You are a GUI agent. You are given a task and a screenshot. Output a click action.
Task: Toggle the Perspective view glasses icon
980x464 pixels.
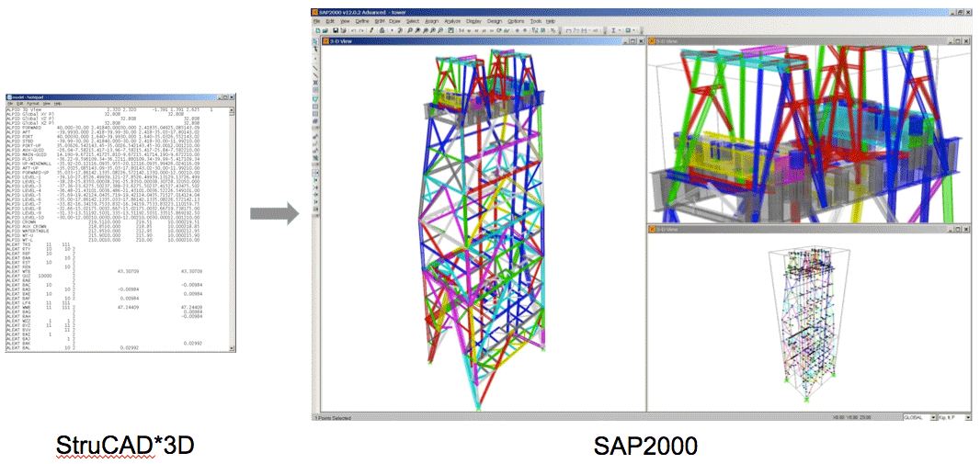507,30
